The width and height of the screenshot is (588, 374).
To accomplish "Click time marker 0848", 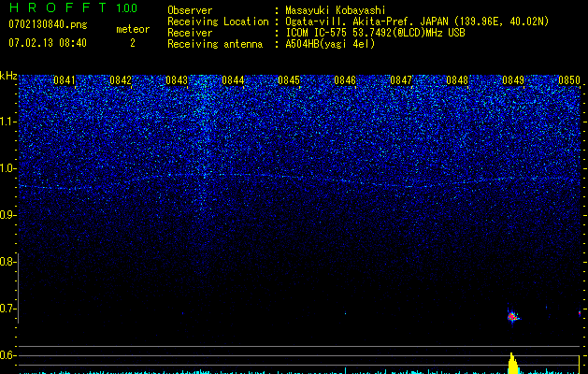I will click(457, 80).
